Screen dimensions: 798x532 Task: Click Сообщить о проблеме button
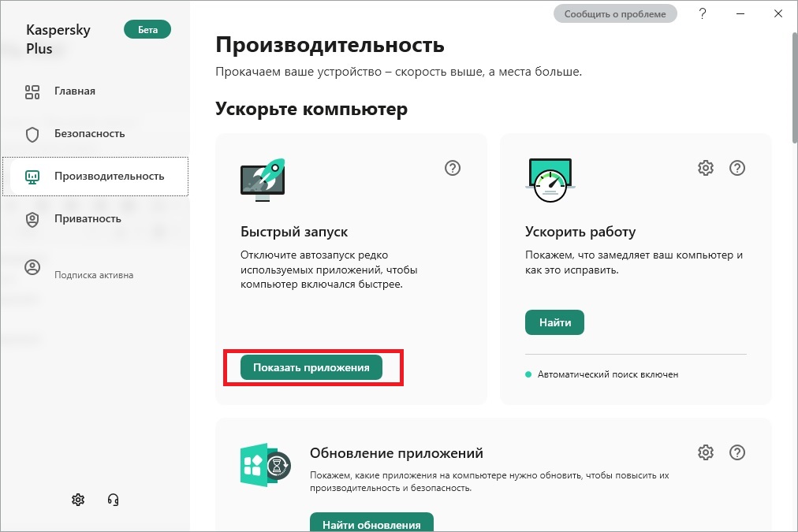click(x=615, y=13)
